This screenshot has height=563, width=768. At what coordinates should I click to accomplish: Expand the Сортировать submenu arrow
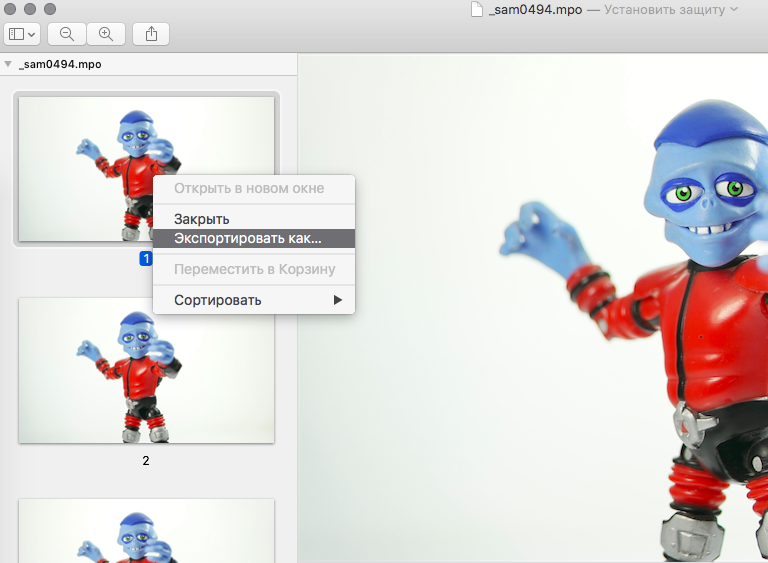point(337,300)
